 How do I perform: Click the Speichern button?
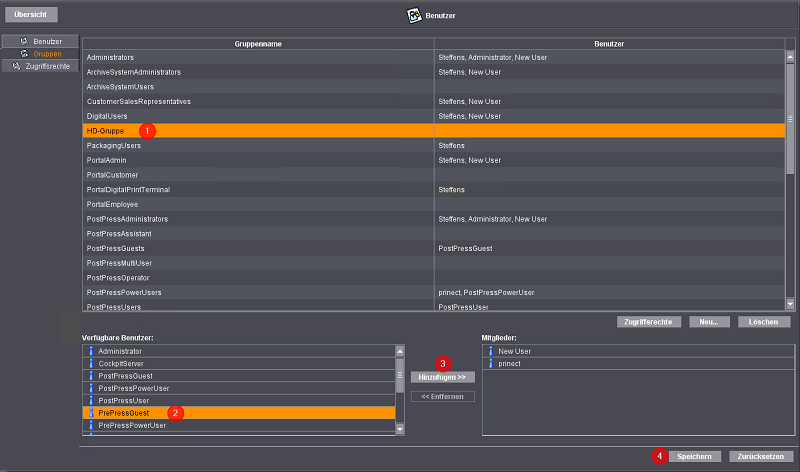(694, 456)
